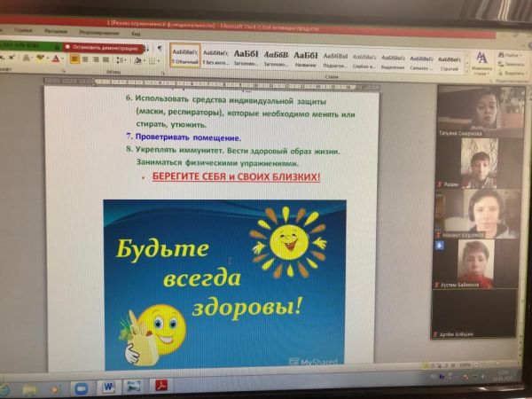Click the font color icon in ribbon
The height and width of the screenshot is (399, 532).
55,59
